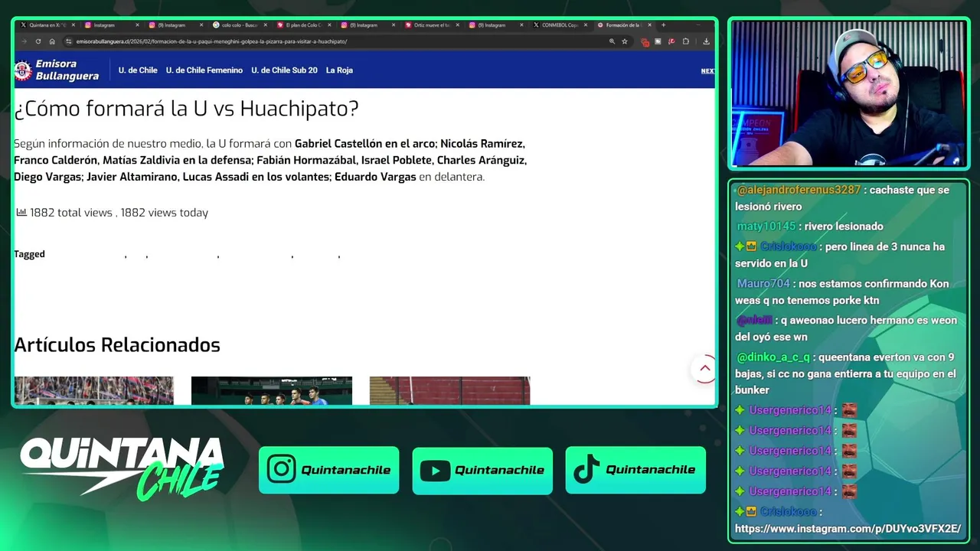Open a new browser tab with plus

tap(663, 25)
